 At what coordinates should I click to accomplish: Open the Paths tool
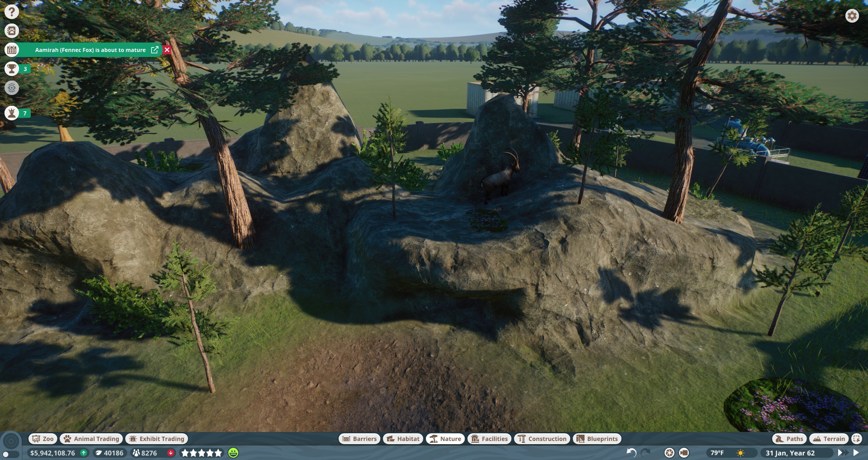point(789,439)
